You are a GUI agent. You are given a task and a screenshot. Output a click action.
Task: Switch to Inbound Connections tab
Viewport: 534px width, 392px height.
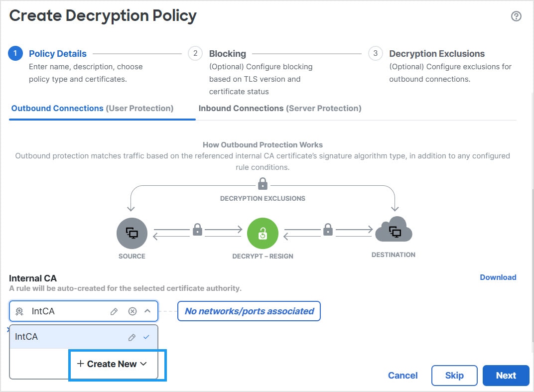(280, 108)
